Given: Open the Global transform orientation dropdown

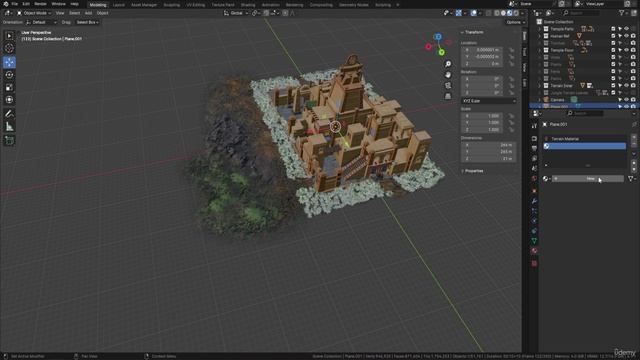Looking at the screenshot, I should click(x=236, y=13).
